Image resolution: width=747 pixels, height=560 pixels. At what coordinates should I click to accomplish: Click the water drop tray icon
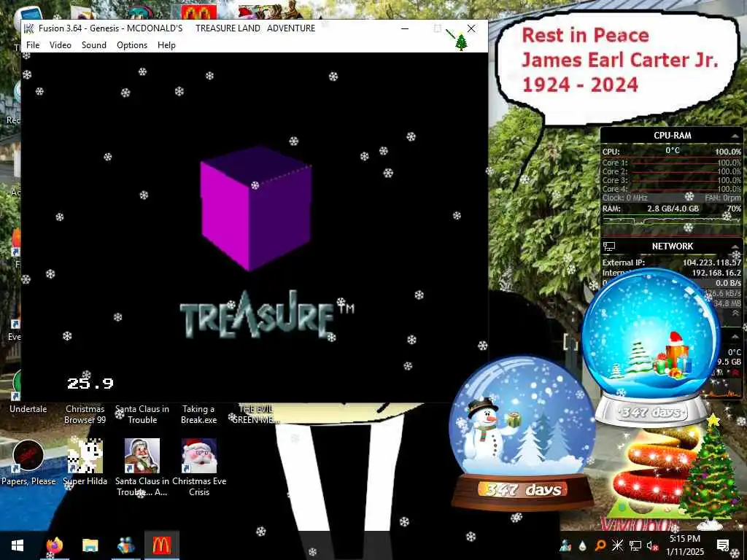(583, 546)
